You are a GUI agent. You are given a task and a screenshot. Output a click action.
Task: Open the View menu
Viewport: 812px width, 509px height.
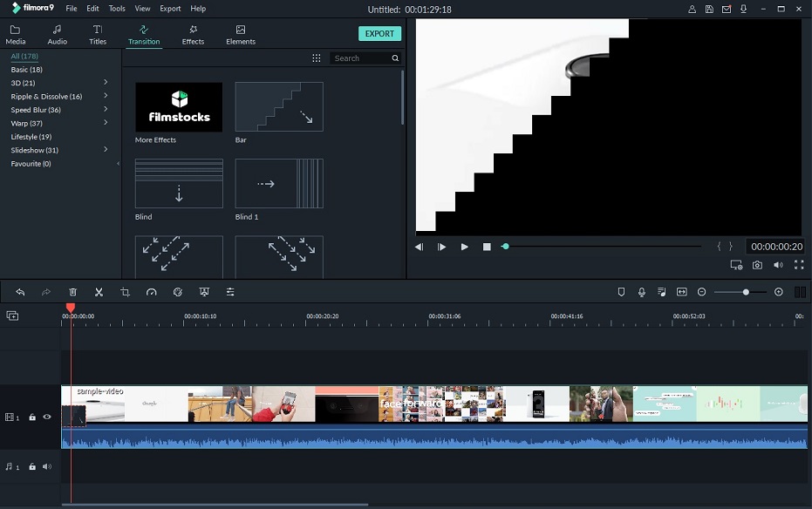click(x=142, y=8)
